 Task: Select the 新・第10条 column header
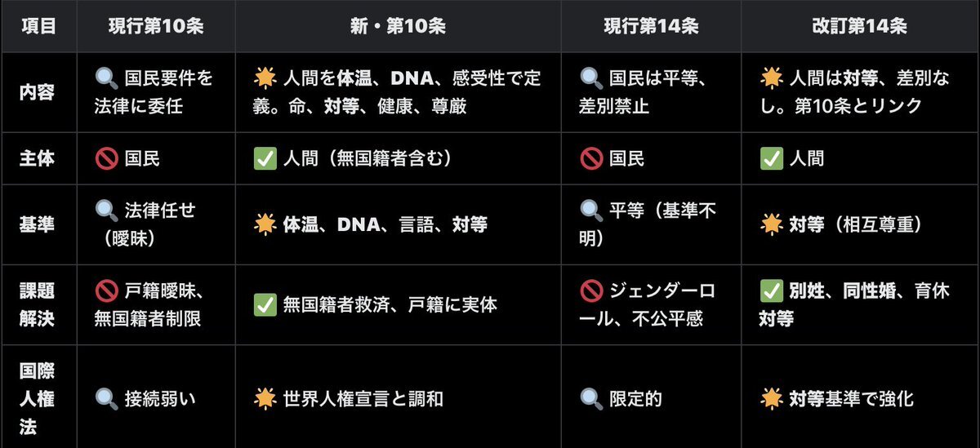[398, 26]
